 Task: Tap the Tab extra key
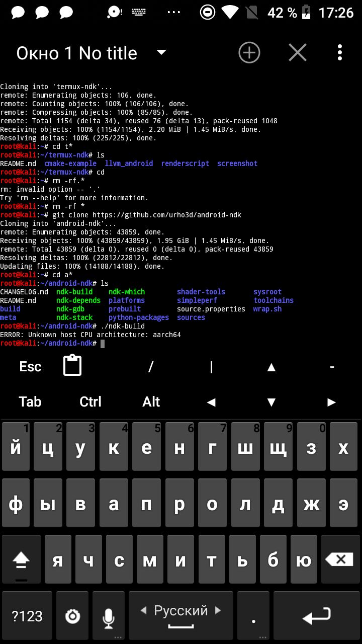30,401
